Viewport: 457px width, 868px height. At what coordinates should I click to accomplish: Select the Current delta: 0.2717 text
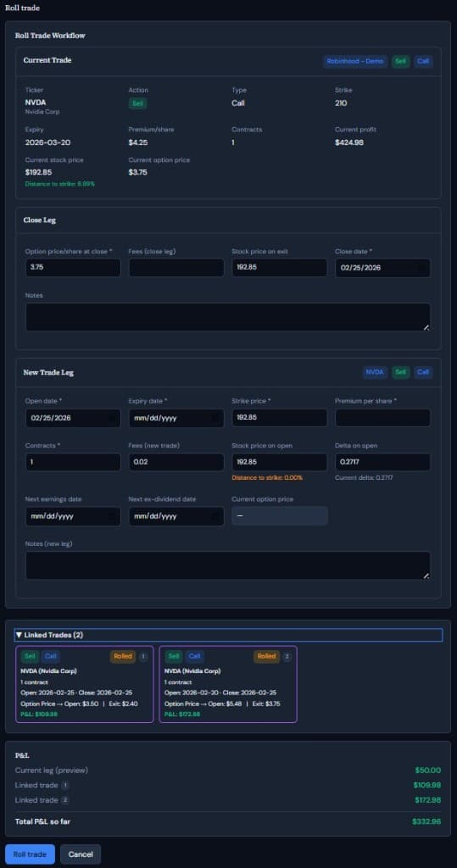coord(364,477)
